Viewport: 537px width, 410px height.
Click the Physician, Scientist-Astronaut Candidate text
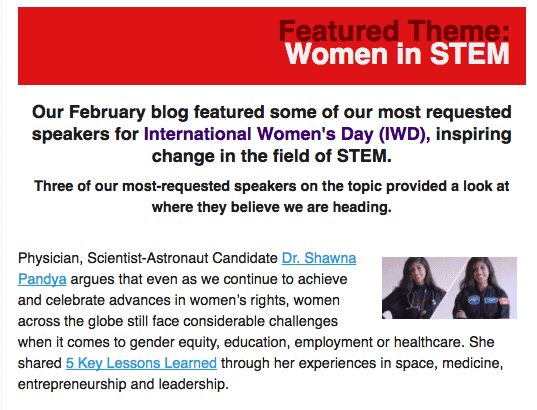point(148,258)
